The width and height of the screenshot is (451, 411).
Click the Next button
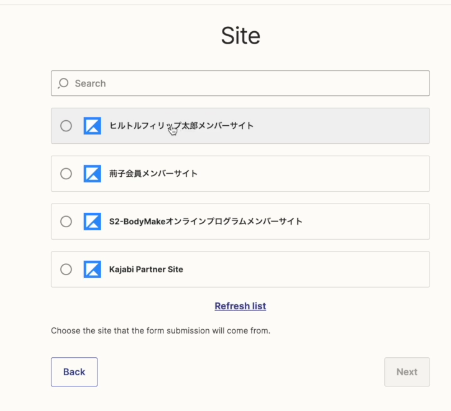pos(407,372)
